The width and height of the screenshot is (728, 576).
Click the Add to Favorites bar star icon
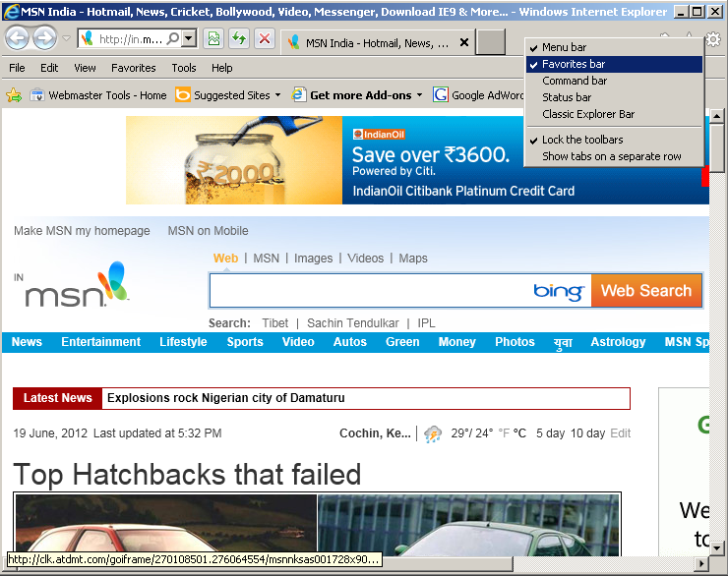tap(14, 95)
